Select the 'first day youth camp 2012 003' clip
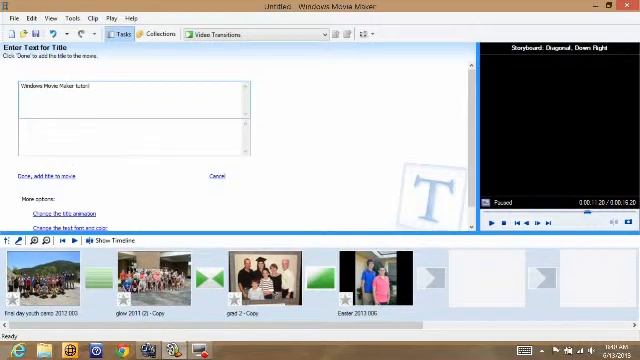 [44, 278]
